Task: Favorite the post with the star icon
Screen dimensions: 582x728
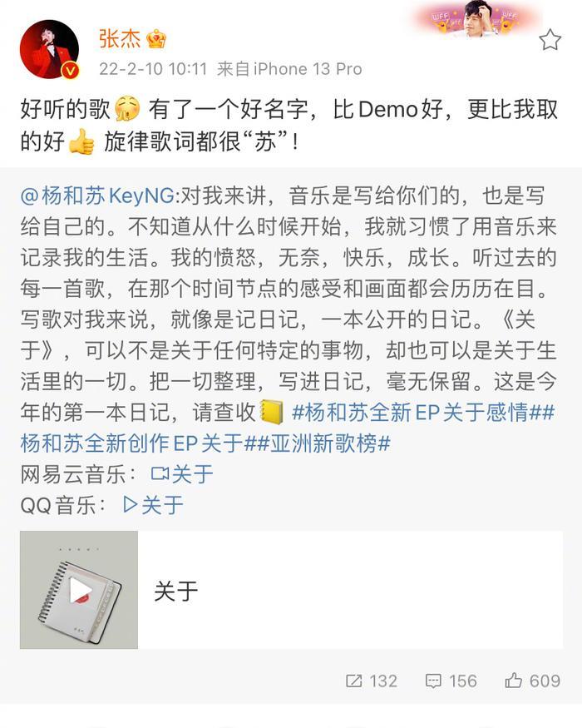Action: [x=550, y=39]
